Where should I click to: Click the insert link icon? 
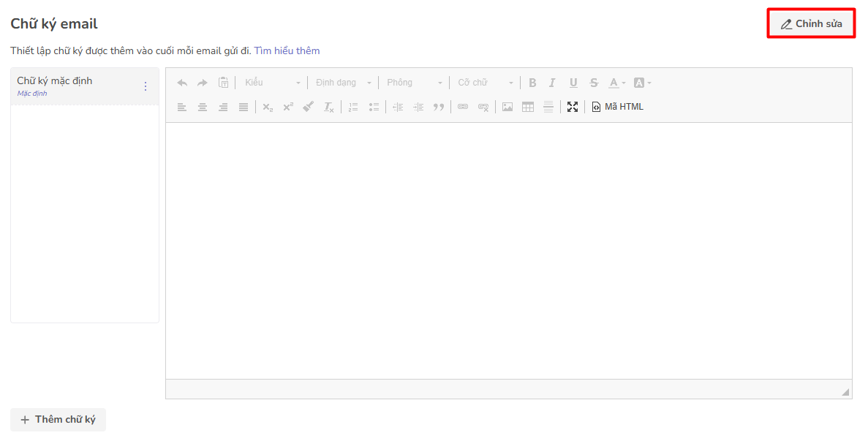[463, 107]
